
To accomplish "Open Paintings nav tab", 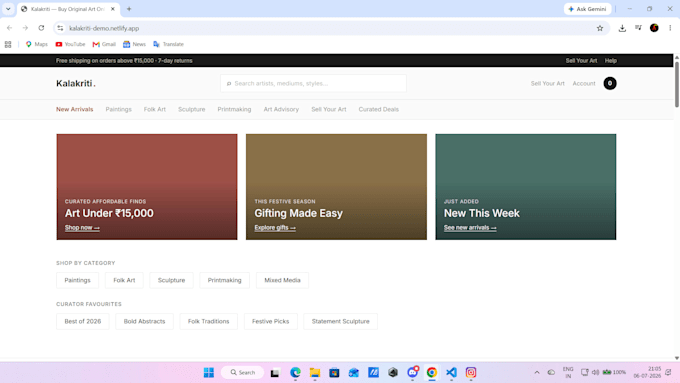I will pos(118,109).
